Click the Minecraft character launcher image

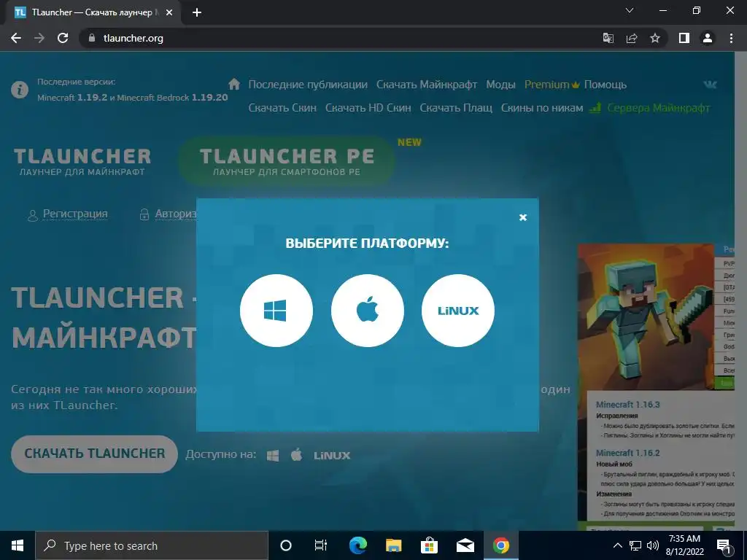click(646, 316)
